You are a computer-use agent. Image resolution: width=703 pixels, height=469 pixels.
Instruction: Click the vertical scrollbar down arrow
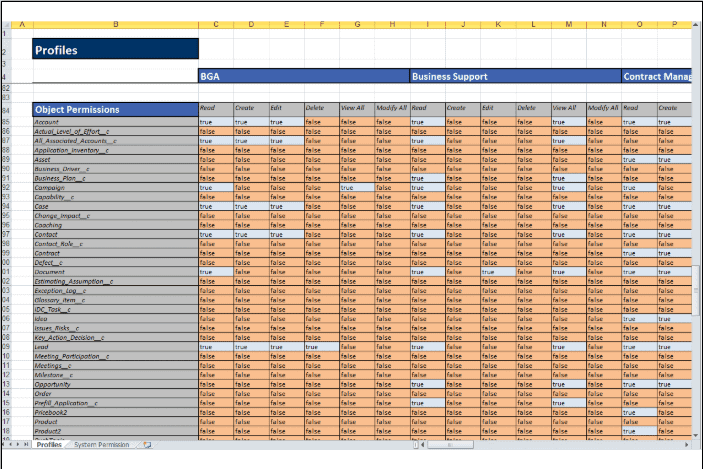(x=695, y=435)
